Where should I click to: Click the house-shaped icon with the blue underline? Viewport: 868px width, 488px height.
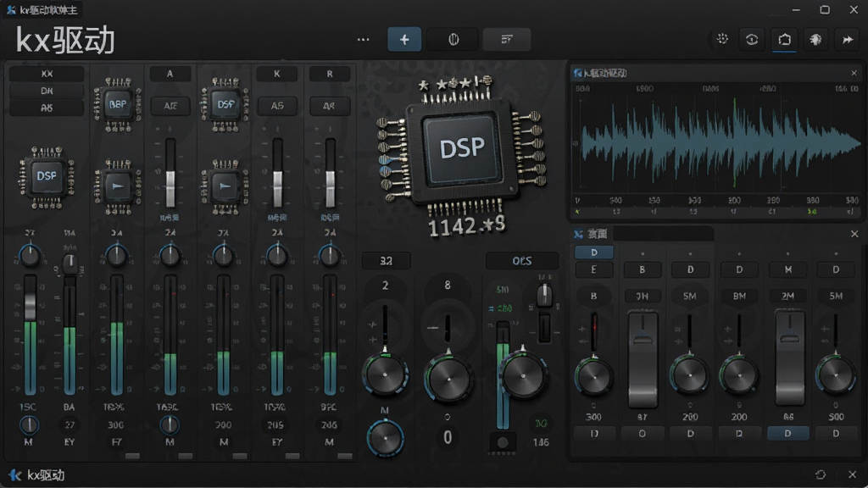(784, 39)
